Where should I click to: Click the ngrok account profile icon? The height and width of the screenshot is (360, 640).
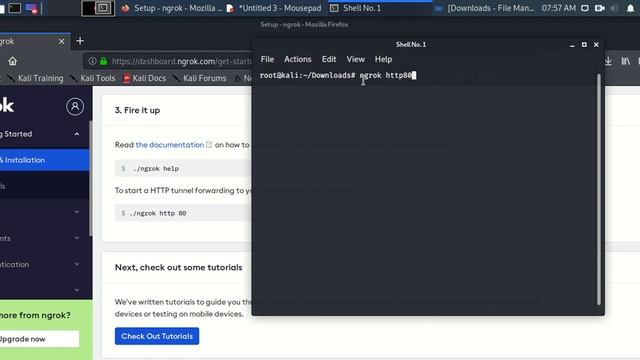coord(75,107)
